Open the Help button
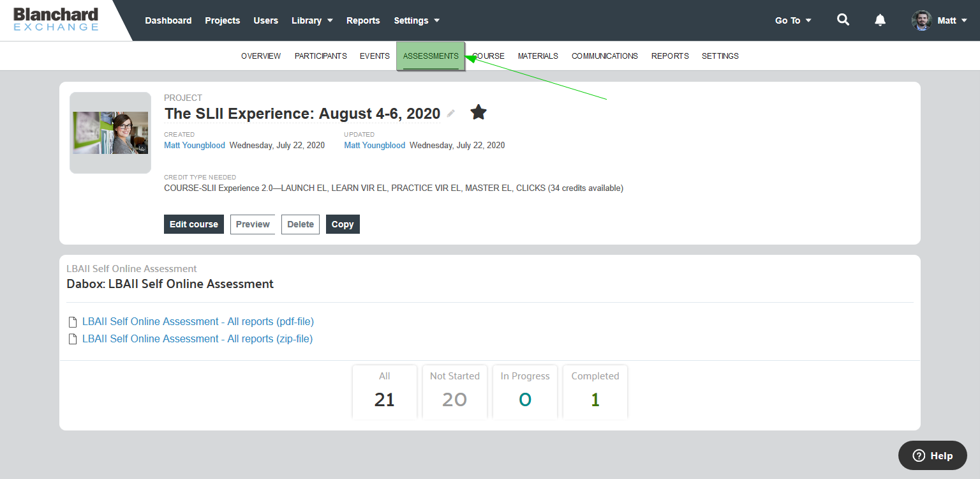Viewport: 980px width, 479px height. coord(933,455)
